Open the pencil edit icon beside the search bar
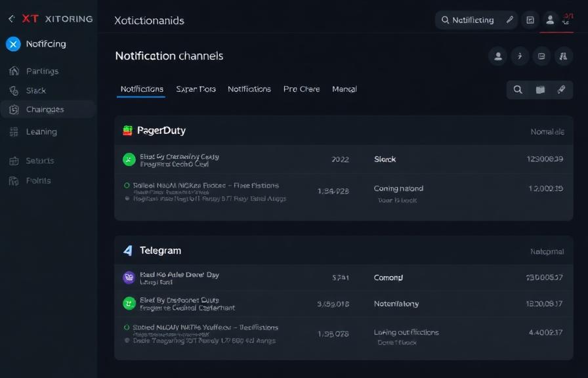 point(509,20)
